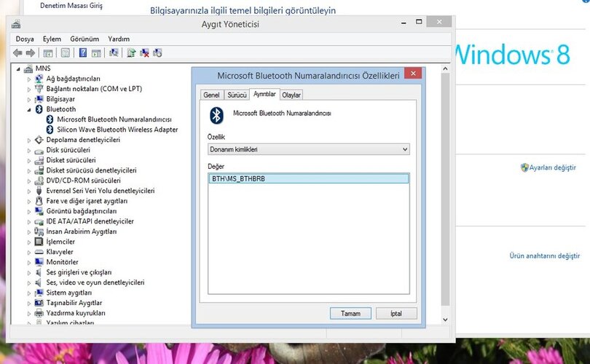
Task: Select the BTH\MS_BTHBRB value row
Action: [309, 178]
